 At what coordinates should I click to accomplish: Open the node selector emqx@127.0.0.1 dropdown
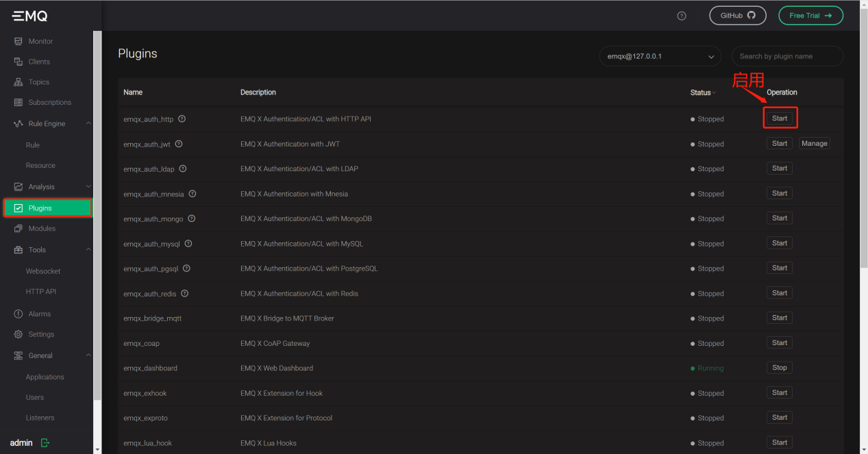click(x=660, y=56)
